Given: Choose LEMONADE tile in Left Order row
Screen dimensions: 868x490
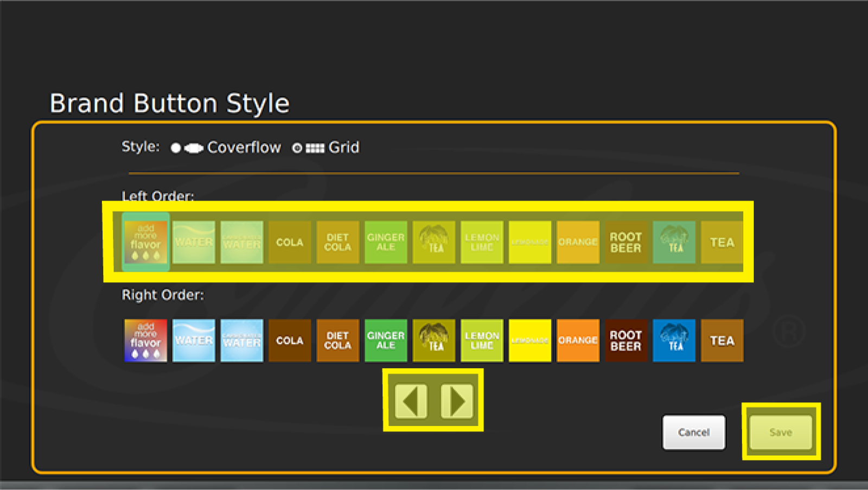Looking at the screenshot, I should click(530, 242).
